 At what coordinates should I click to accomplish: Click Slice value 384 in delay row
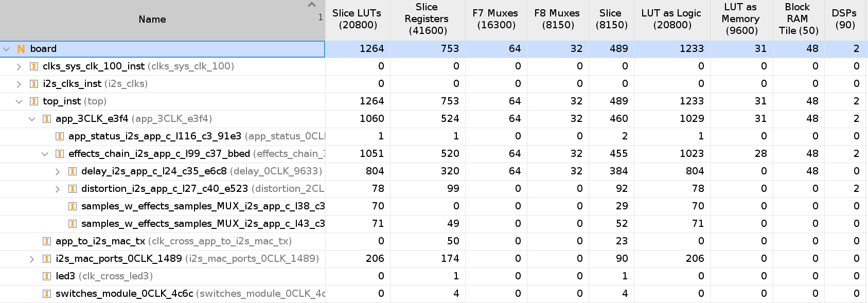point(618,171)
